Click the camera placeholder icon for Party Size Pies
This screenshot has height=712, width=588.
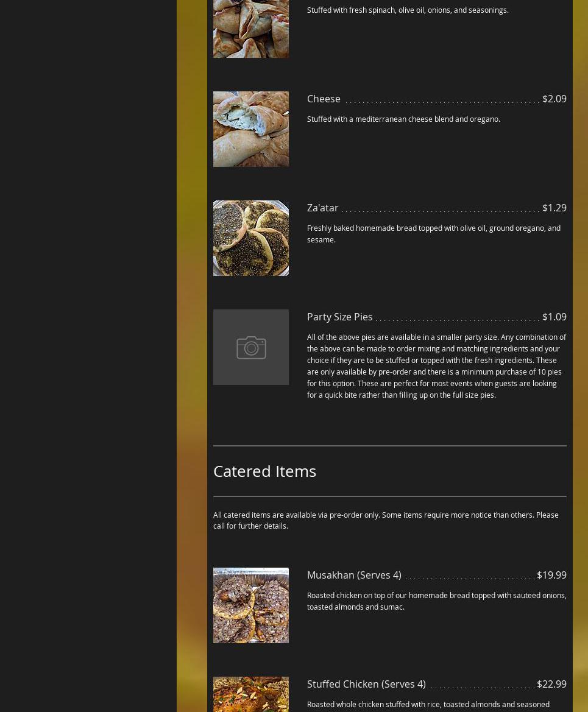[251, 347]
